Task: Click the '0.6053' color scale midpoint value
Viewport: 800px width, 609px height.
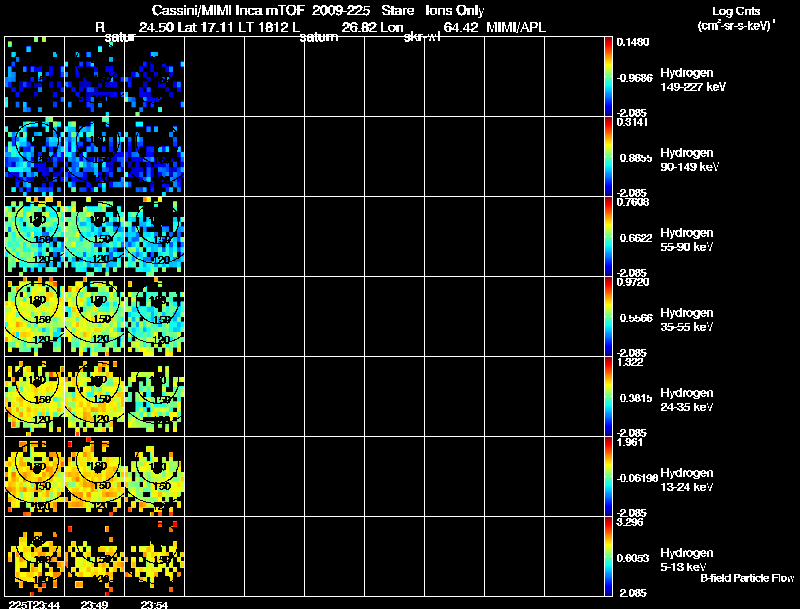Action: coord(633,559)
